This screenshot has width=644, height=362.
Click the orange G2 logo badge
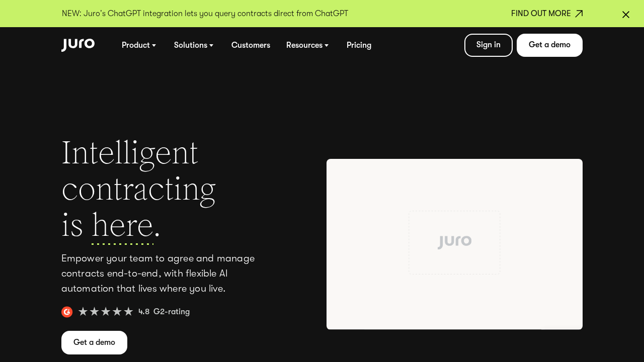coord(67,312)
